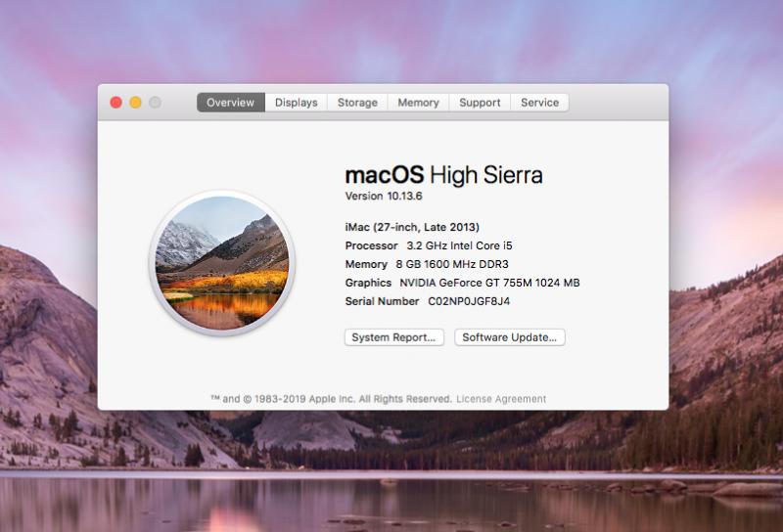Screen dimensions: 783x532
Task: Click the iMac (27-inch, Late 2013) text
Action: 412,227
